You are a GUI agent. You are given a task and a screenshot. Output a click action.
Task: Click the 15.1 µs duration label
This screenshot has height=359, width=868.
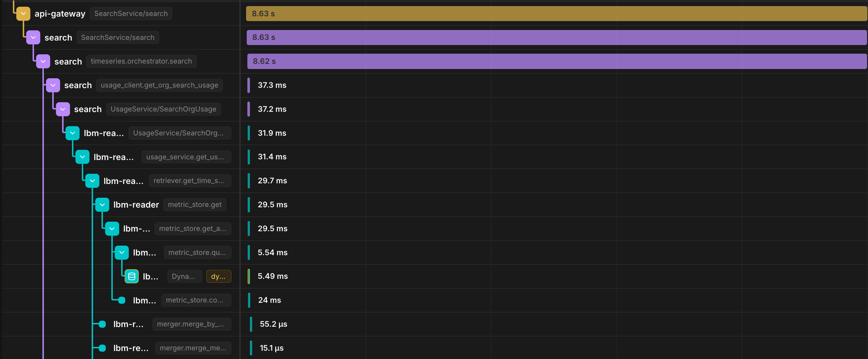272,348
